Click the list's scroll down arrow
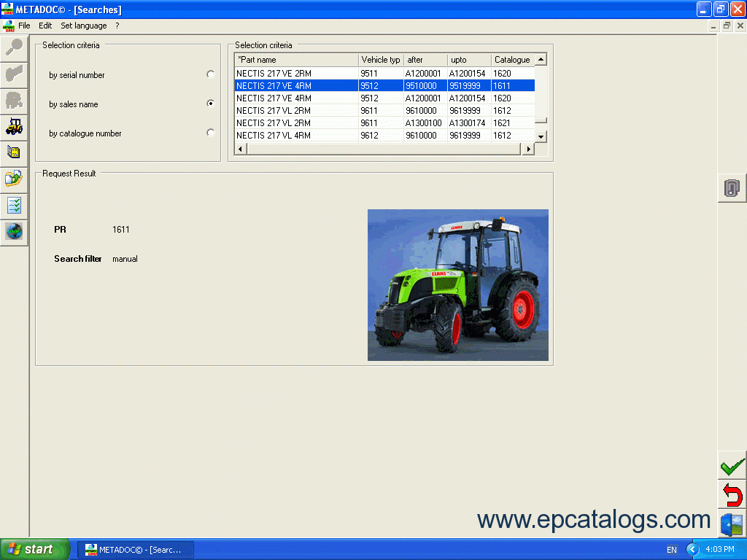 (541, 136)
